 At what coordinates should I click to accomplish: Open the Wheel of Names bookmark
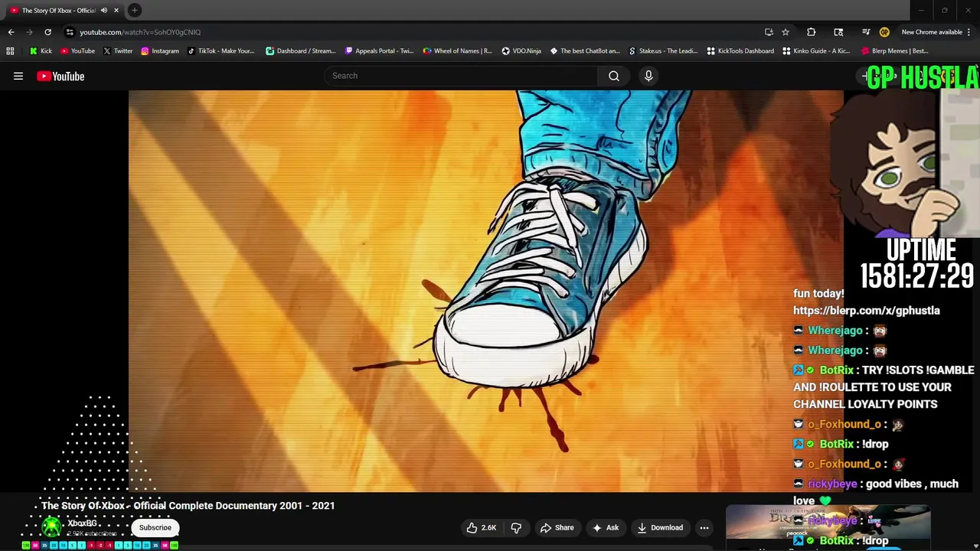457,51
